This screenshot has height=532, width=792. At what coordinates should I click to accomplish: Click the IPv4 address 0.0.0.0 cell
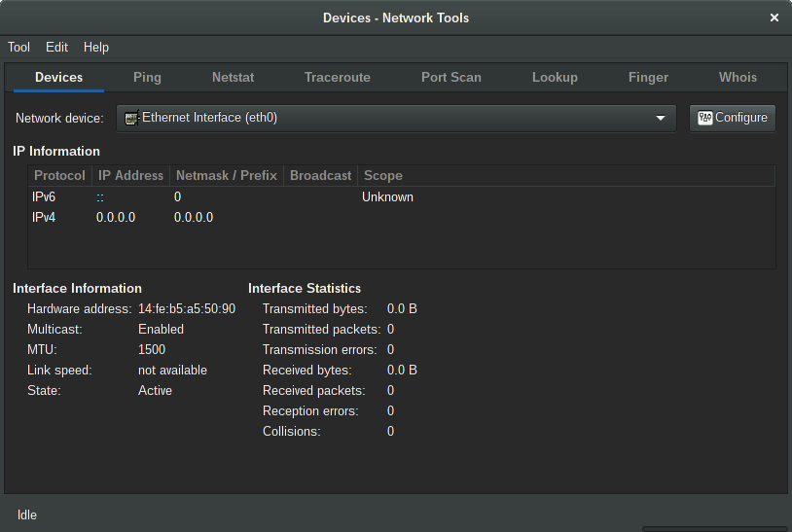[116, 218]
